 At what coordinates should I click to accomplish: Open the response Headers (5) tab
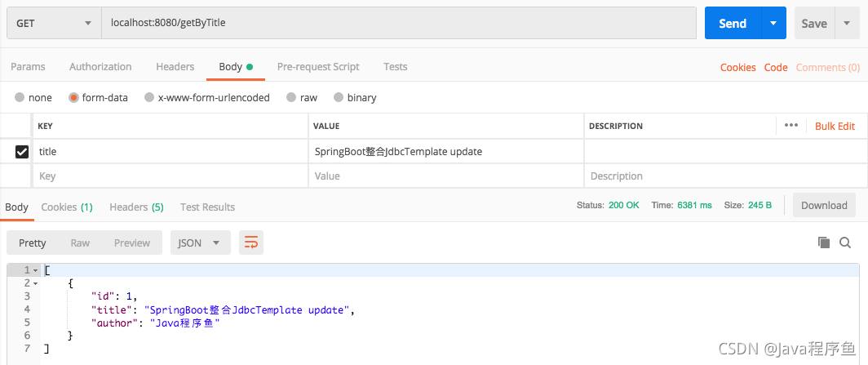click(137, 207)
